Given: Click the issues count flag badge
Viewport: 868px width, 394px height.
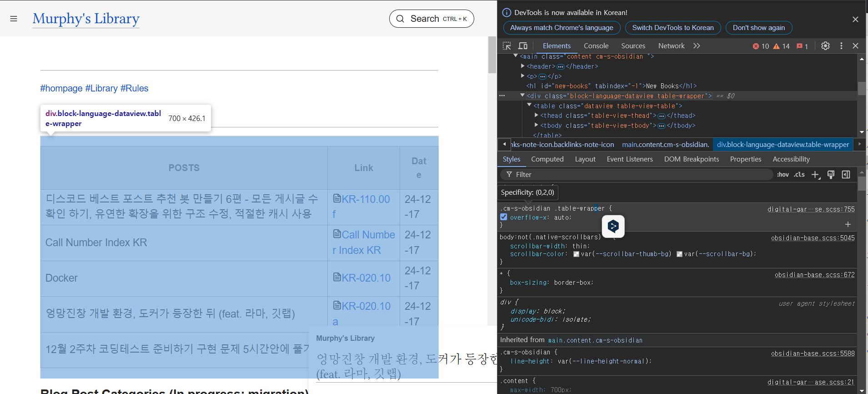Looking at the screenshot, I should 803,46.
